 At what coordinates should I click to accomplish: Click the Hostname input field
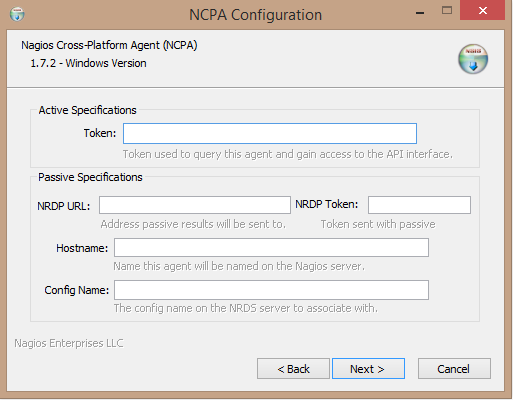271,247
